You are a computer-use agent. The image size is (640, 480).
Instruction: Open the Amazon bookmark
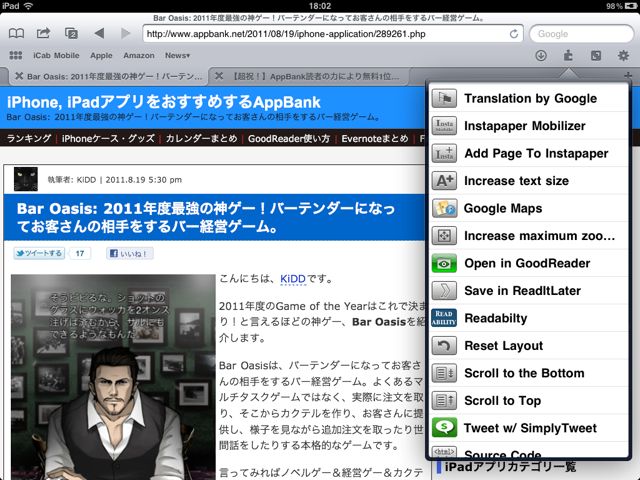[x=139, y=55]
